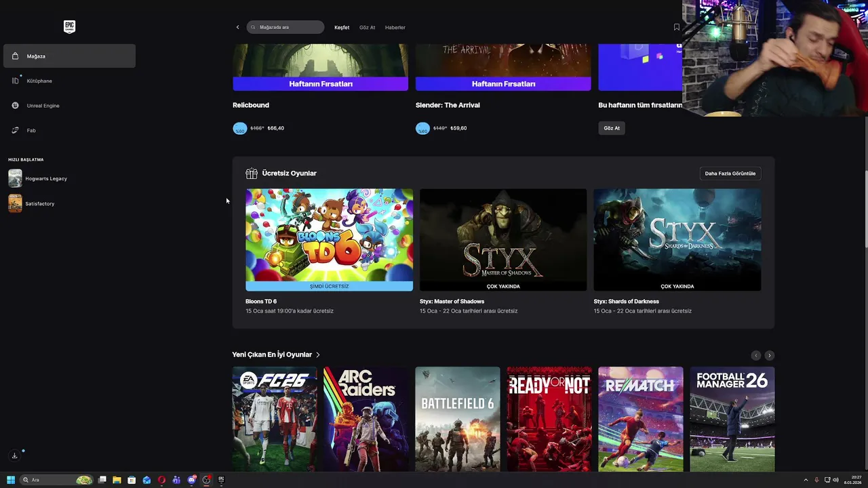Screen dimensions: 868x488
Task: Open the Kütüphane library section
Action: (69, 81)
